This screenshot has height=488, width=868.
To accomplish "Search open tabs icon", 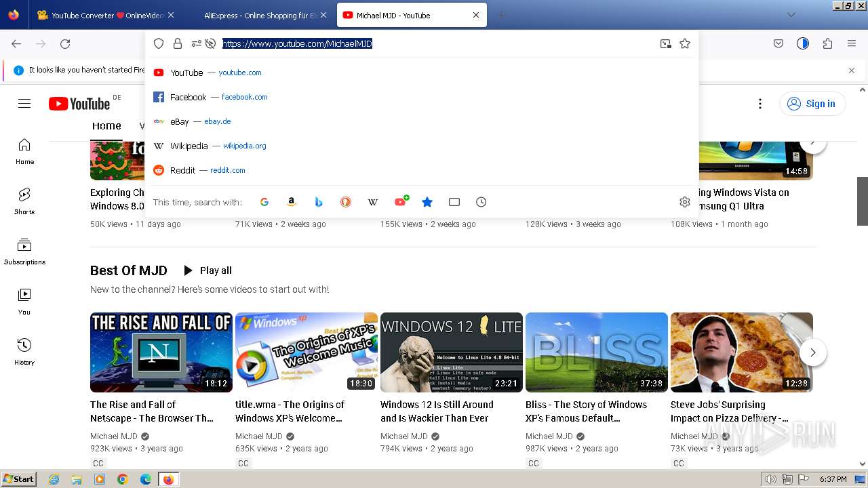I will point(454,202).
